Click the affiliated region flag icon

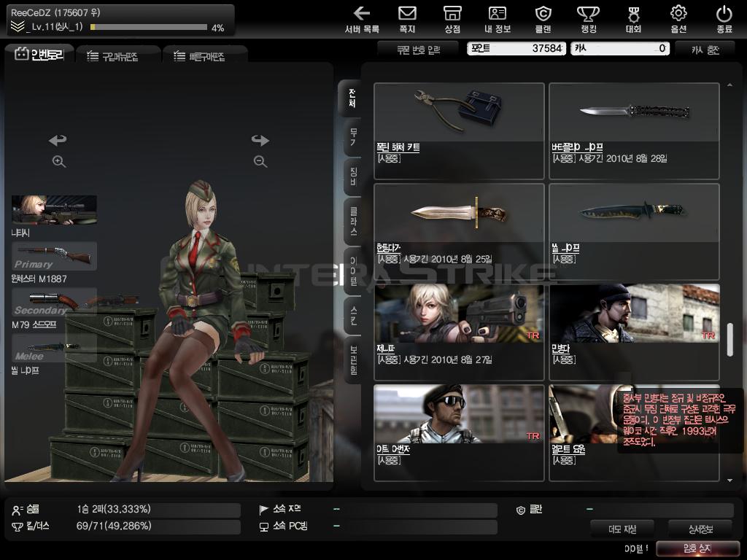pos(263,510)
